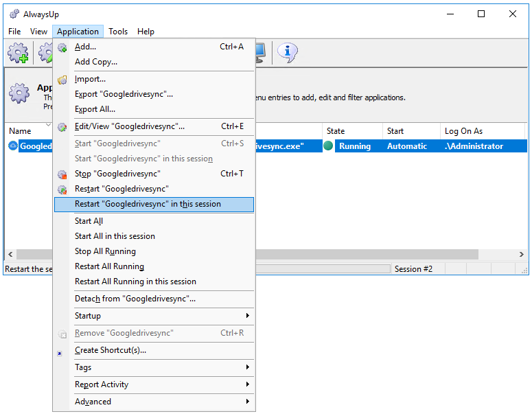
Task: Select Detach from "Googledrivesync"... entry
Action: pyautogui.click(x=154, y=299)
